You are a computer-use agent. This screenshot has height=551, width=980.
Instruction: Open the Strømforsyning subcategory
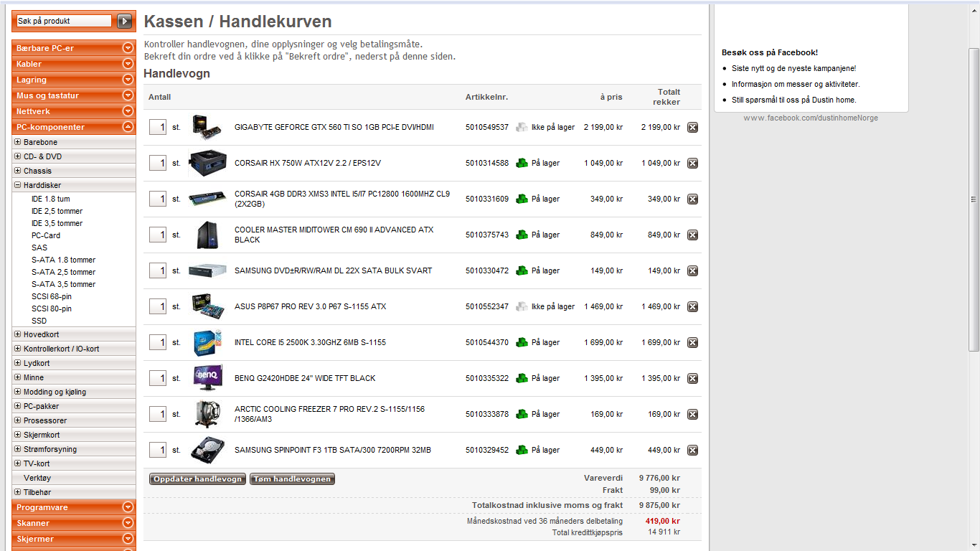[50, 449]
